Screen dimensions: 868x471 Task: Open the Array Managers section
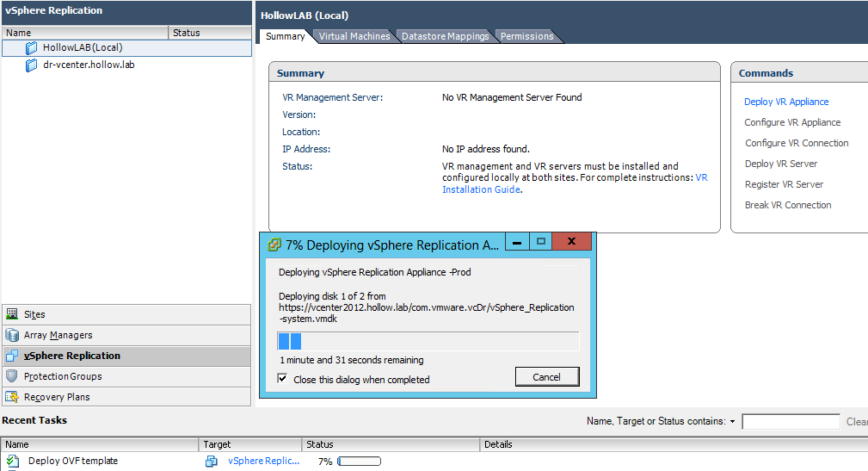pyautogui.click(x=126, y=335)
